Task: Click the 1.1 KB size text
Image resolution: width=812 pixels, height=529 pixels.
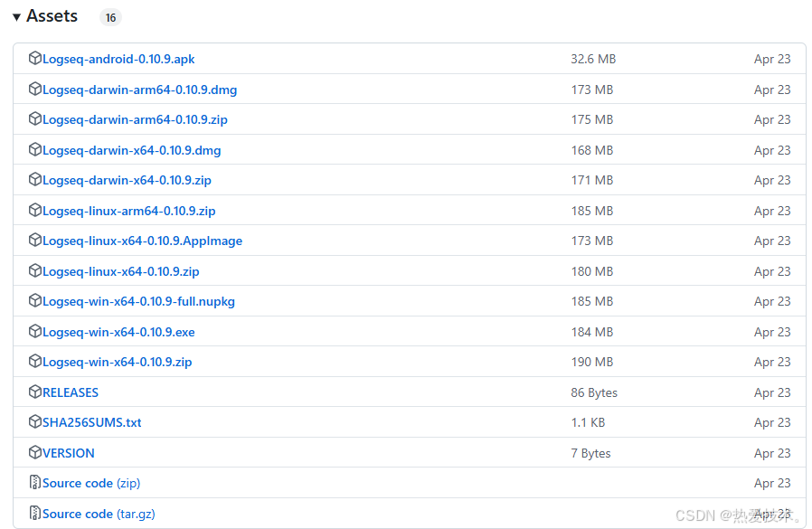Action: click(588, 423)
